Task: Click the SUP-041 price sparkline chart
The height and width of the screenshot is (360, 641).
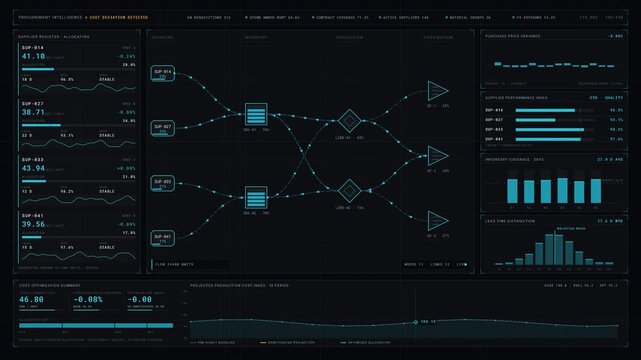Action: (78, 256)
